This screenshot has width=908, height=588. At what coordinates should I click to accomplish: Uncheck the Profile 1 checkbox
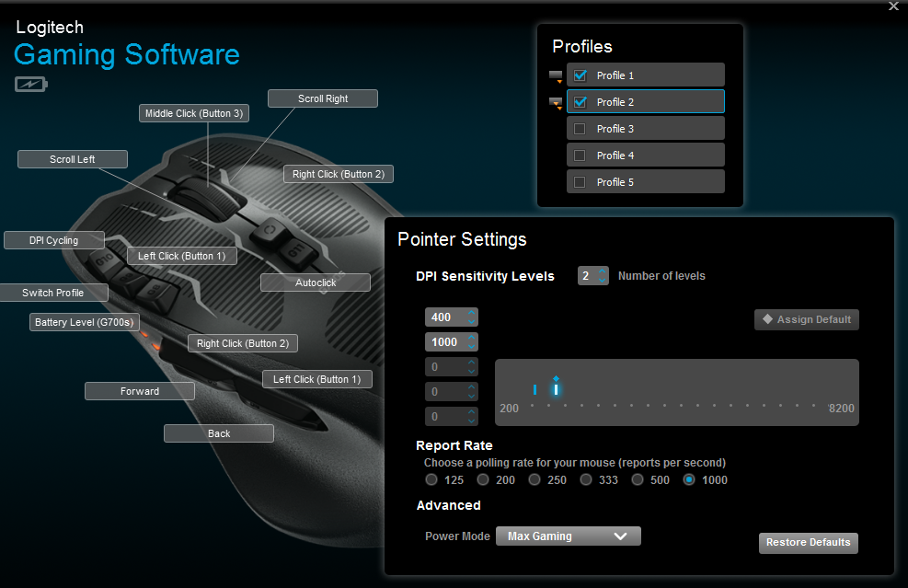pos(578,75)
